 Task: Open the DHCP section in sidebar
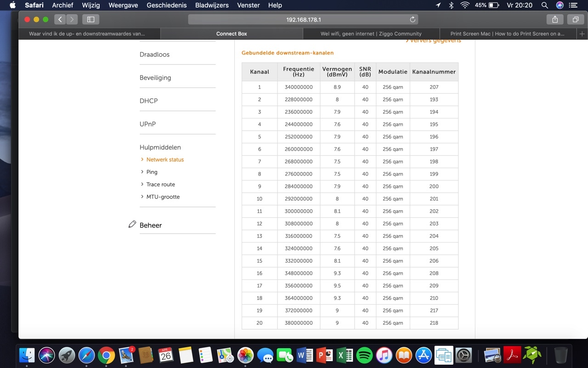point(148,101)
